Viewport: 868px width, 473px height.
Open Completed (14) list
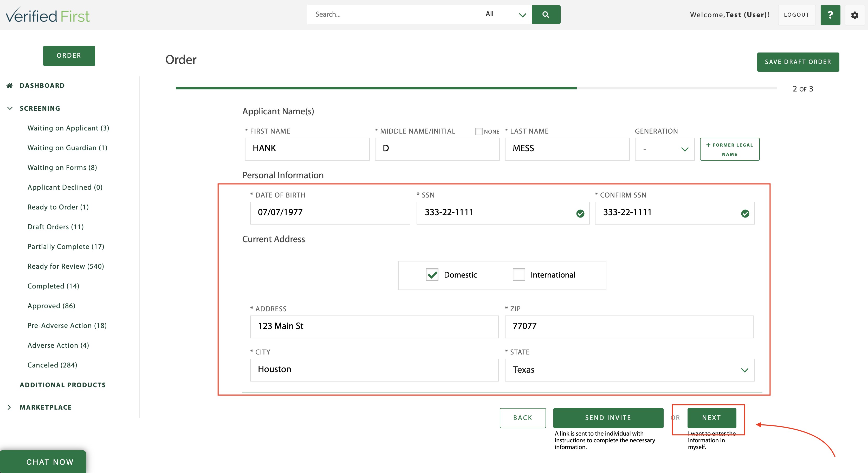(53, 286)
